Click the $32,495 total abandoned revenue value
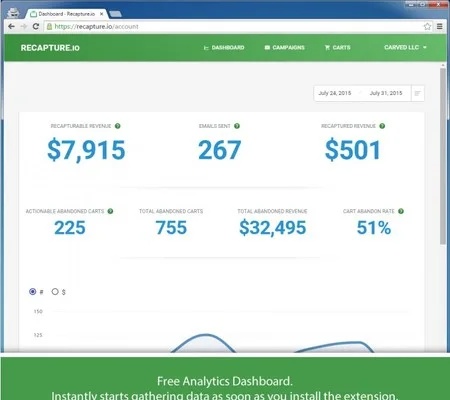 (x=272, y=228)
